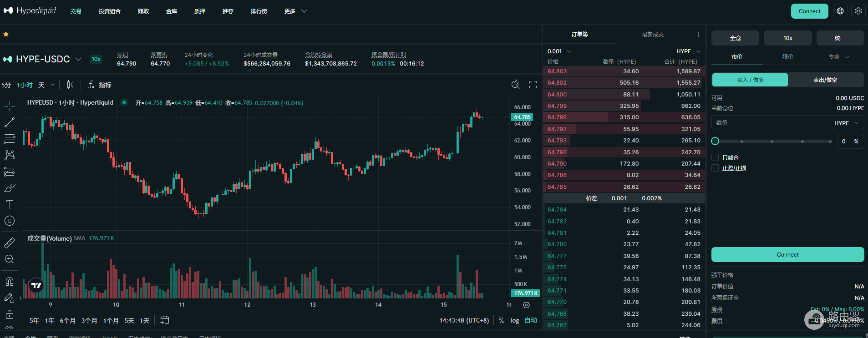Open the 投资组合 portfolio page

point(110,11)
